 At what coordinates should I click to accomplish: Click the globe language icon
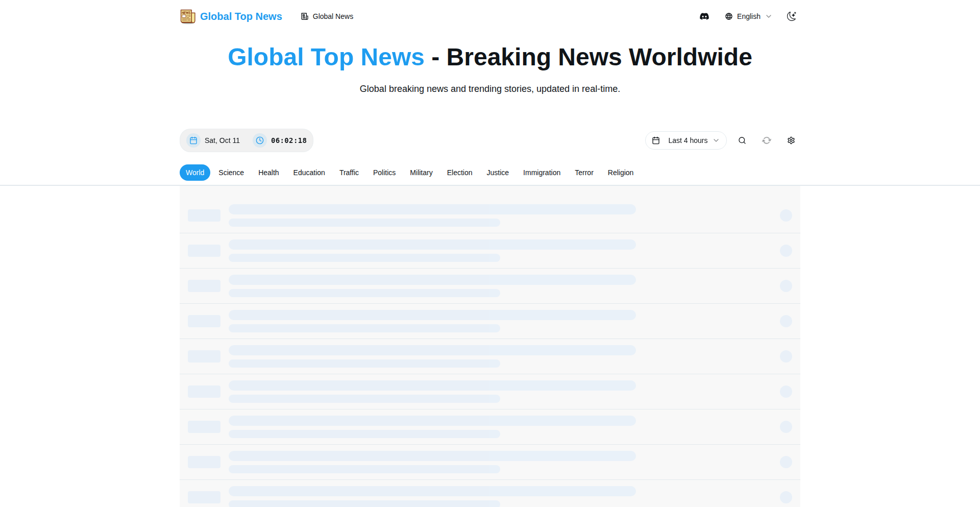[x=729, y=16]
